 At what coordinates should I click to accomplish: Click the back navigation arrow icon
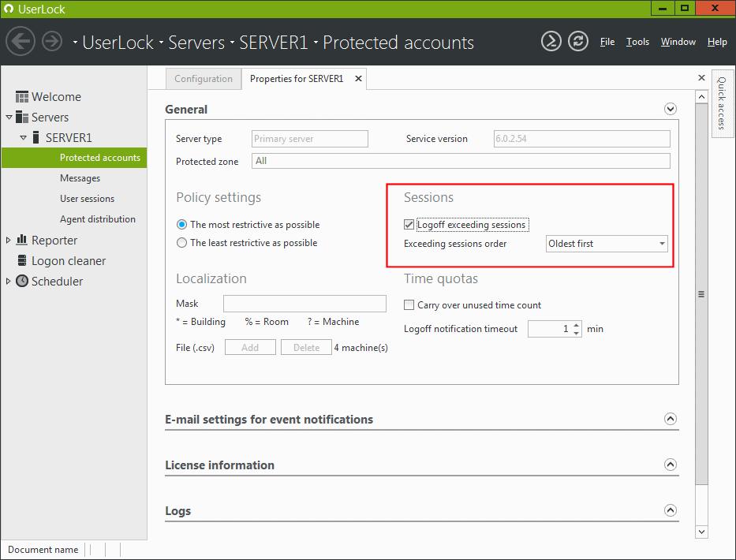click(x=21, y=41)
